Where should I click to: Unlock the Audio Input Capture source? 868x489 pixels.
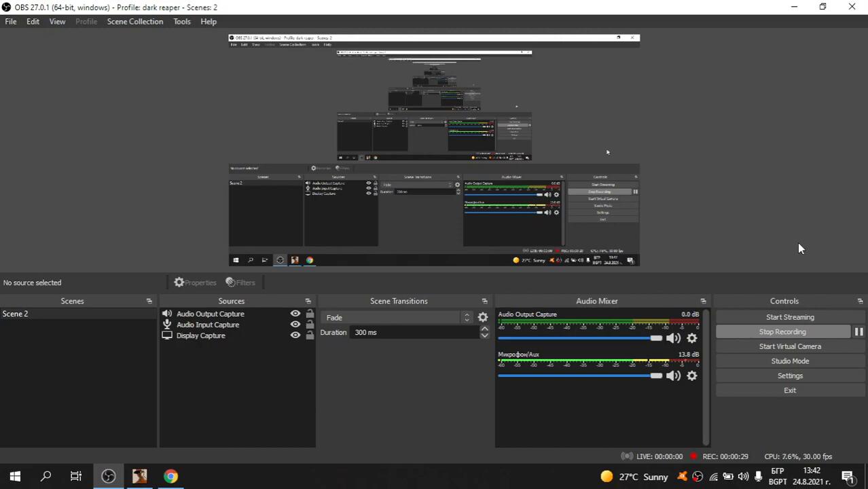310,325
